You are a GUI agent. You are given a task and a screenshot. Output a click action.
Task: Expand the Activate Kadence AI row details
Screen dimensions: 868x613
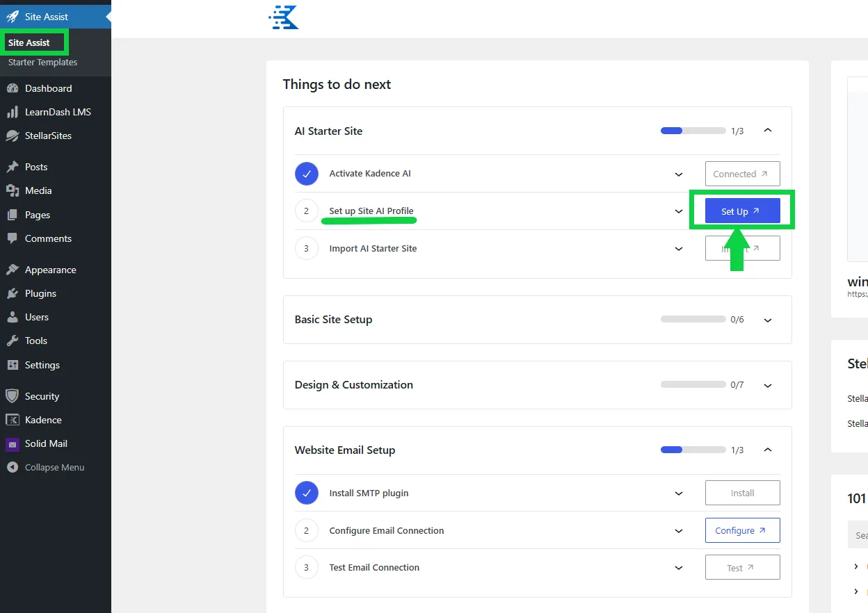coord(679,174)
